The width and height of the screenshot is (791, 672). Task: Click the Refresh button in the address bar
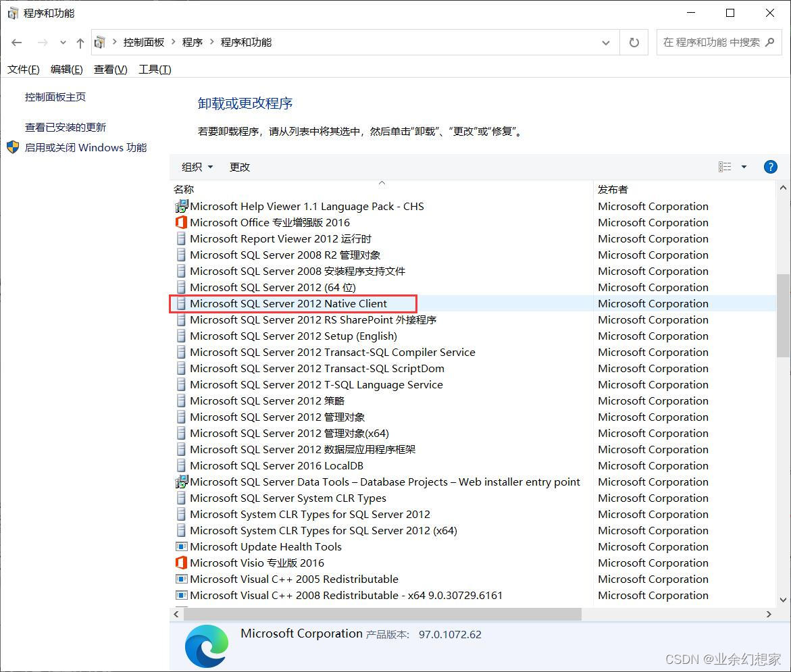634,43
